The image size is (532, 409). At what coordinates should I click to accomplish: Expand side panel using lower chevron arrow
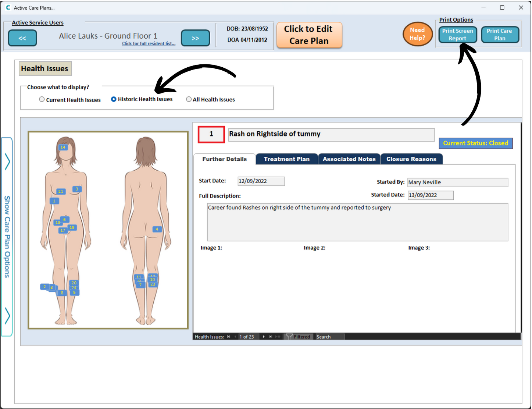click(x=7, y=316)
